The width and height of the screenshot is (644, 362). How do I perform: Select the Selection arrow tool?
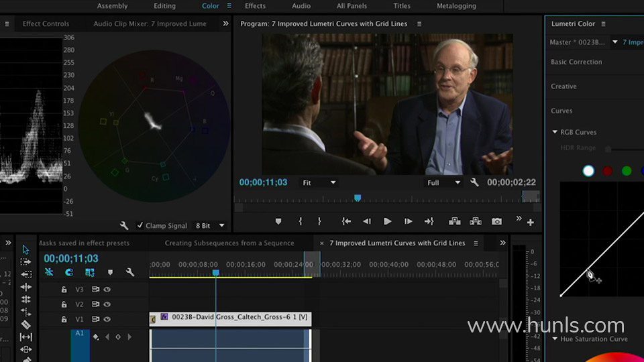pos(26,249)
